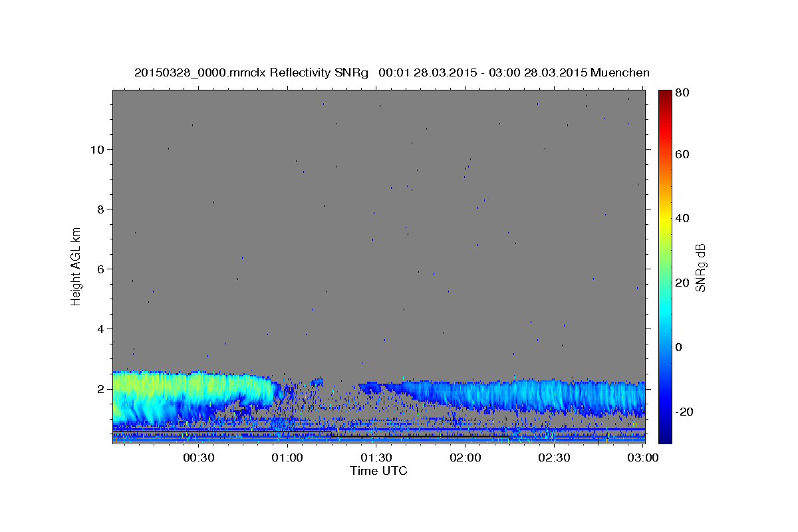
Task: Select the 'Muenchen' location text in title
Action: coord(619,72)
